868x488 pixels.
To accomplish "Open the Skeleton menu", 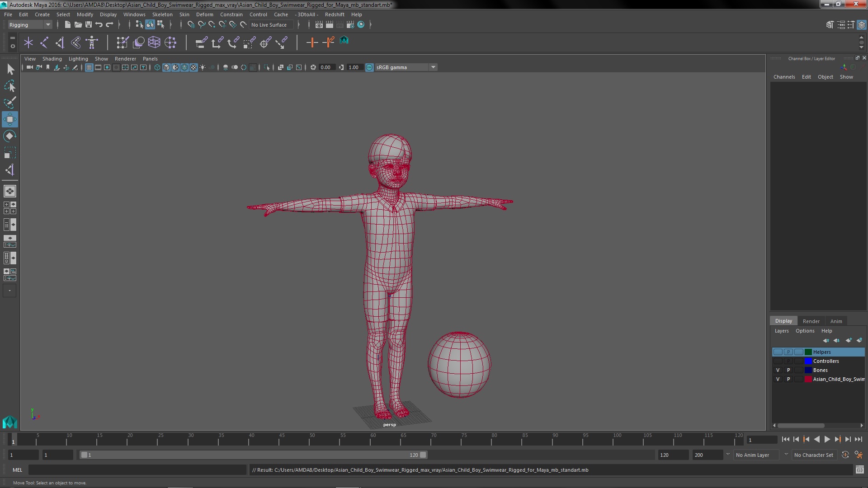I will tap(162, 14).
